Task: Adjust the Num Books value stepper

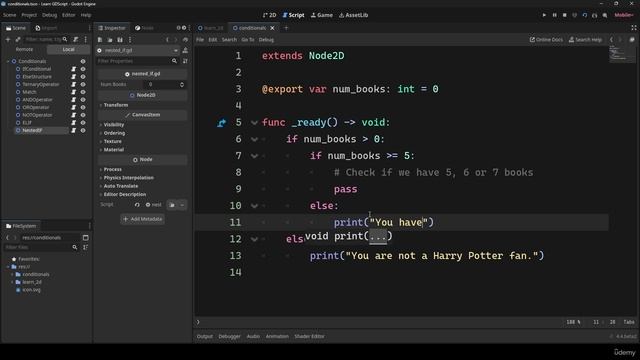Action: click(182, 84)
